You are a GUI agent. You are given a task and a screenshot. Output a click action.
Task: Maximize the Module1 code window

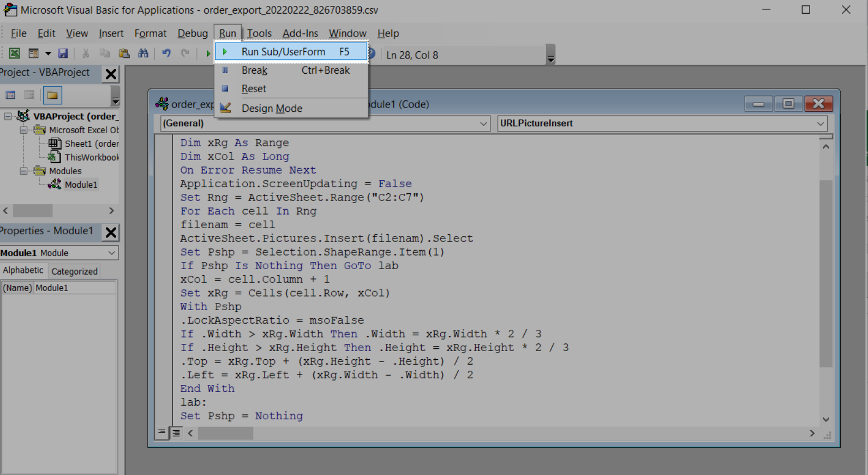pos(788,104)
